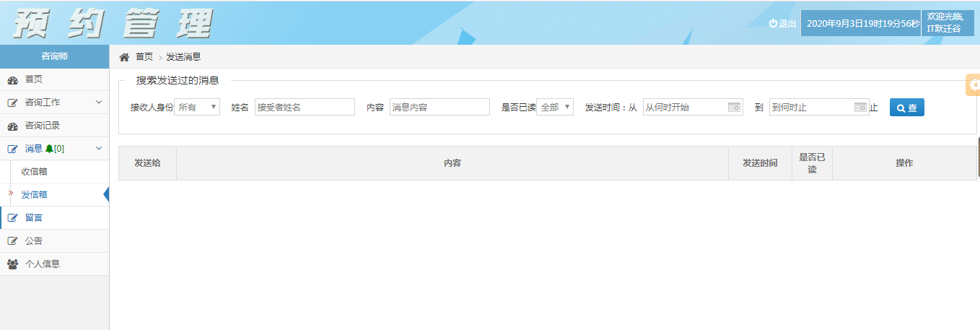
Task: Click the 欢迎光临 user greeting
Action: pyautogui.click(x=948, y=23)
